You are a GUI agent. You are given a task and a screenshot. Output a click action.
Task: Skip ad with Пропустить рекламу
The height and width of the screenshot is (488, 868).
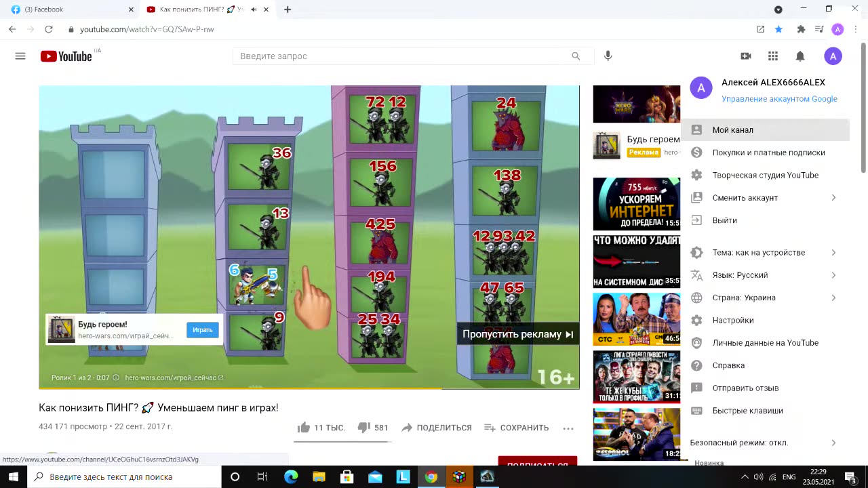[x=517, y=334]
